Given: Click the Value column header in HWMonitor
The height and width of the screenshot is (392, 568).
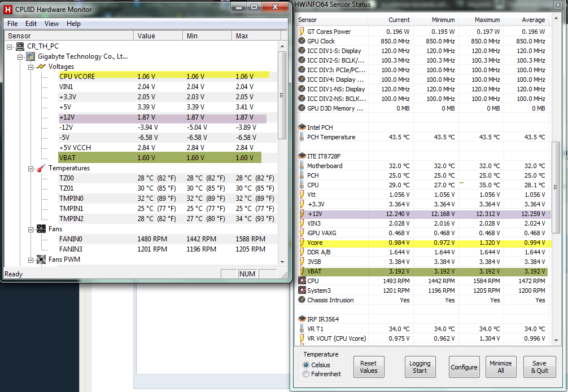Looking at the screenshot, I should (x=158, y=36).
